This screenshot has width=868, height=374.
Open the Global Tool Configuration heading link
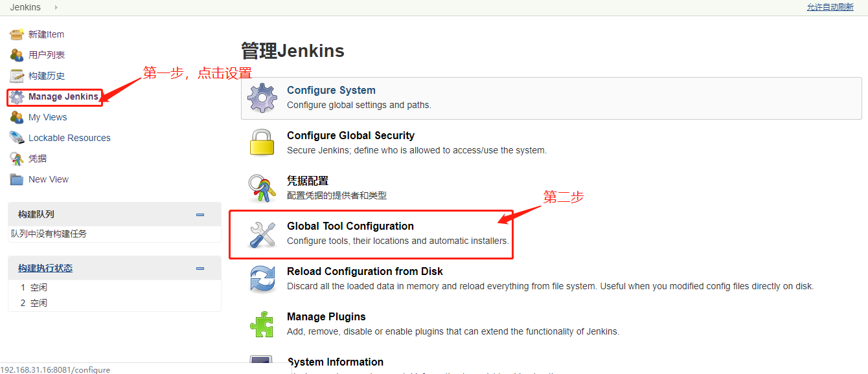click(x=350, y=226)
